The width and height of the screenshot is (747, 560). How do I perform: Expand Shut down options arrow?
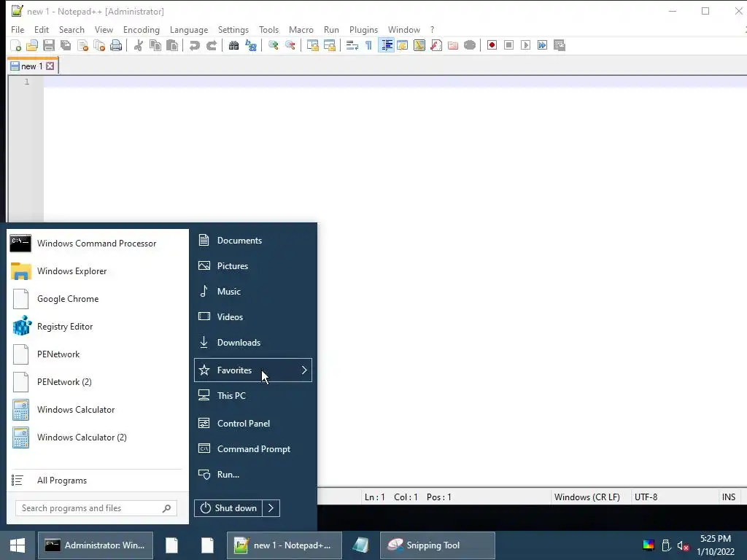[x=271, y=508]
